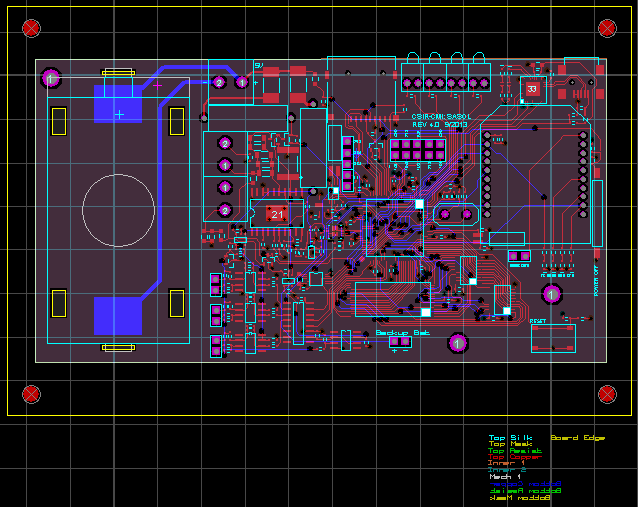This screenshot has width=638, height=507.
Task: Select the RESET switch footprint
Action: [x=553, y=338]
